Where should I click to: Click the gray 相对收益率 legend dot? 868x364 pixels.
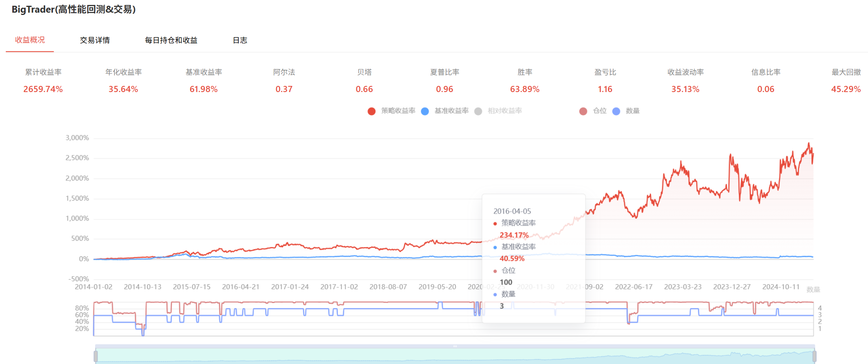[478, 111]
